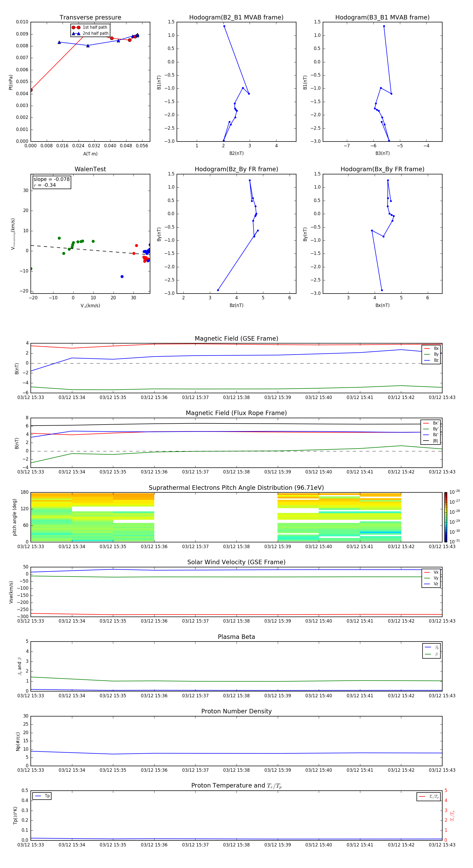Click the "slope = -0.078" annotation
The width and height of the screenshot is (473, 868).
click(x=52, y=179)
